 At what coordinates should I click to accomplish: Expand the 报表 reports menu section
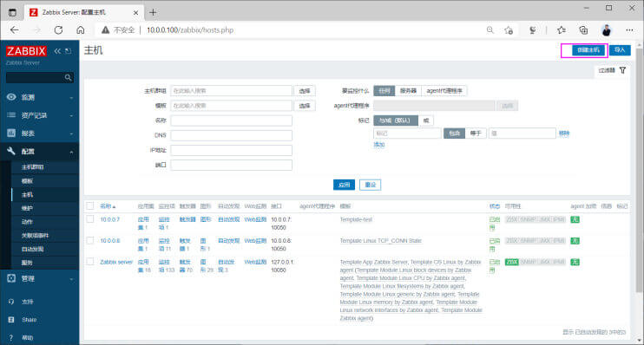pyautogui.click(x=40, y=133)
